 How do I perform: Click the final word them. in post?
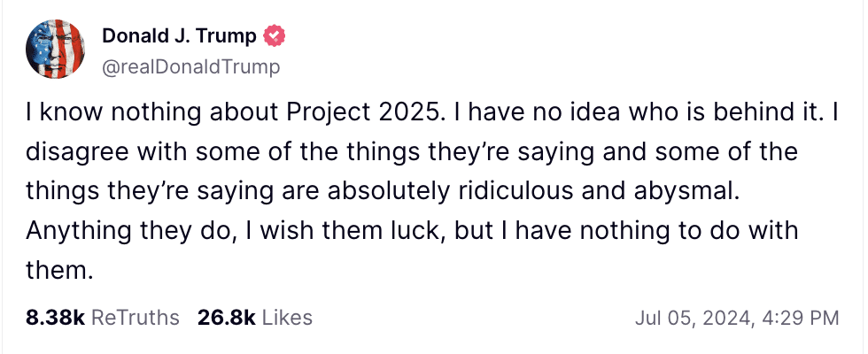click(57, 270)
